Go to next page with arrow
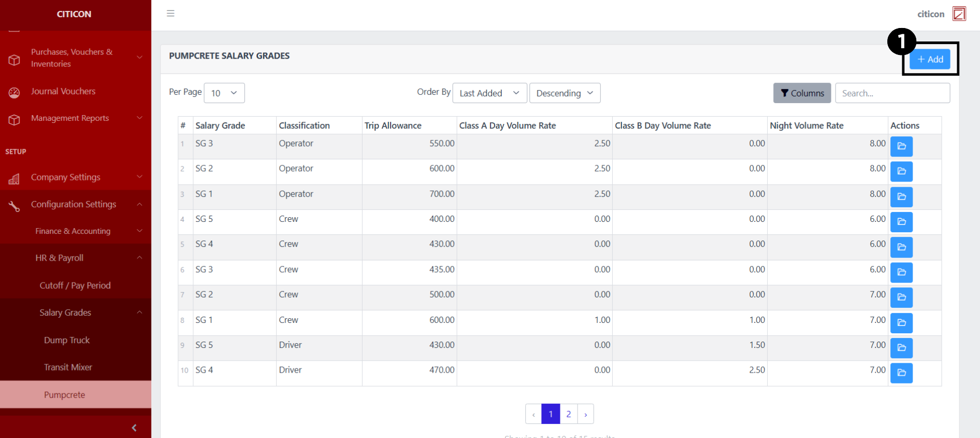 585,414
